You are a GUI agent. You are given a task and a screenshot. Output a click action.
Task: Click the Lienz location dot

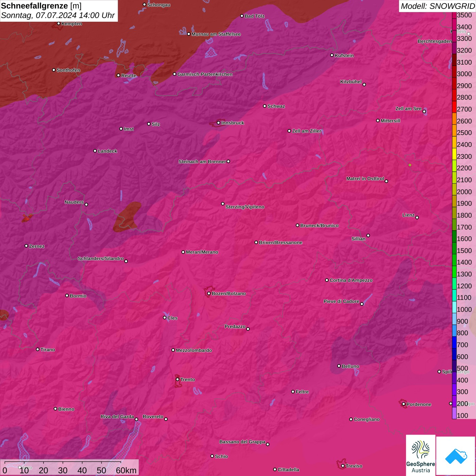pyautogui.click(x=417, y=218)
